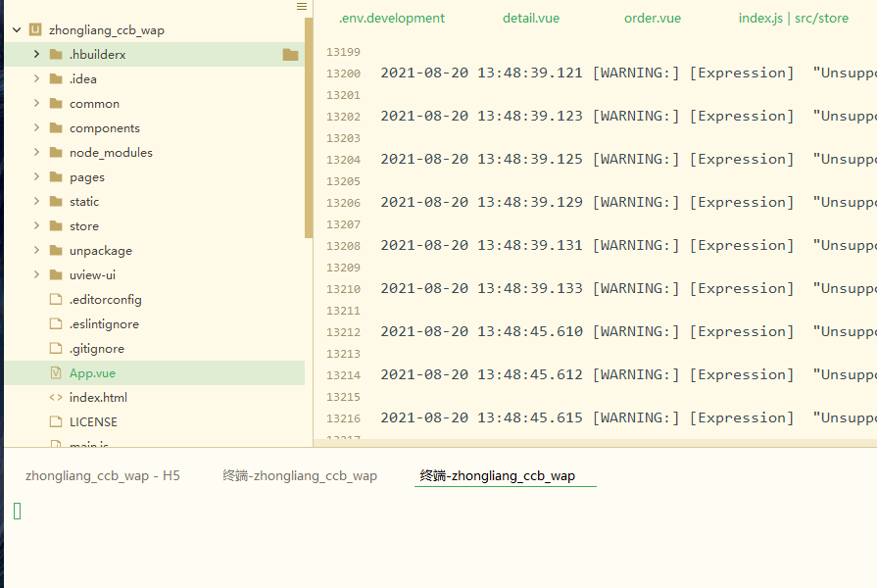The image size is (877, 588).
Task: Click the folder icon right of .hbuilderx
Action: (x=290, y=55)
